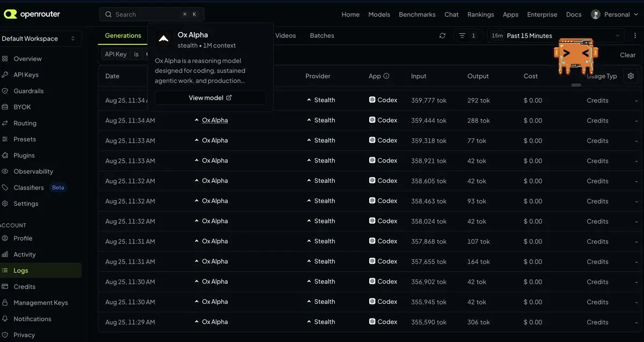
Task: Open API Key filter field dropdown
Action: click(116, 54)
